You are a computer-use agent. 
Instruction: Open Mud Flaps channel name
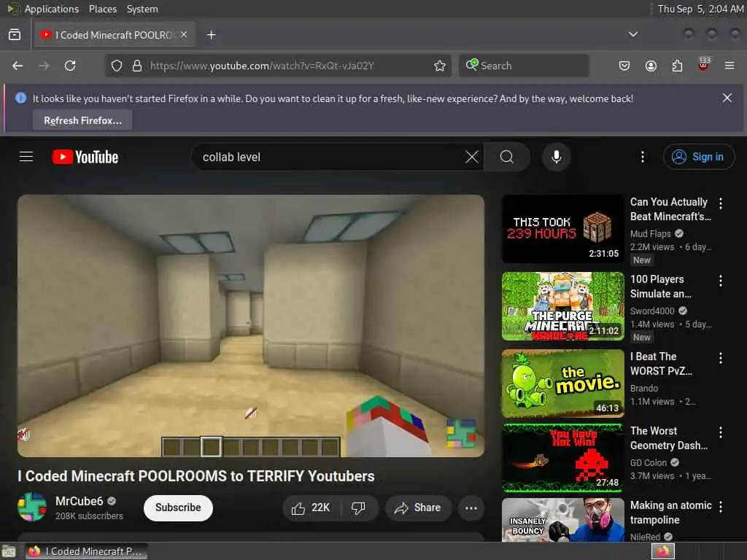[x=650, y=234]
